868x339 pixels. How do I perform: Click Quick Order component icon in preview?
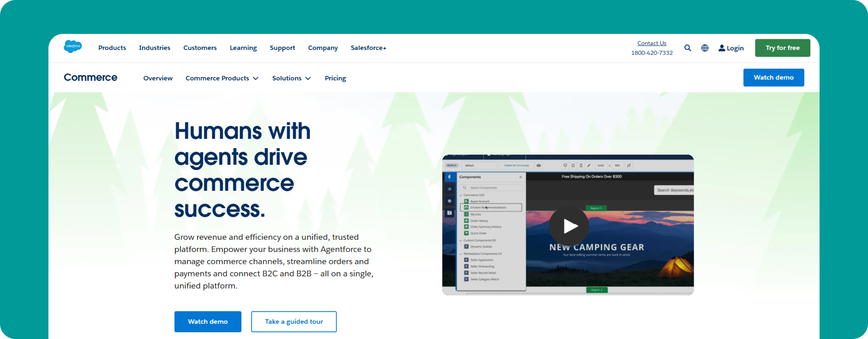(x=466, y=233)
